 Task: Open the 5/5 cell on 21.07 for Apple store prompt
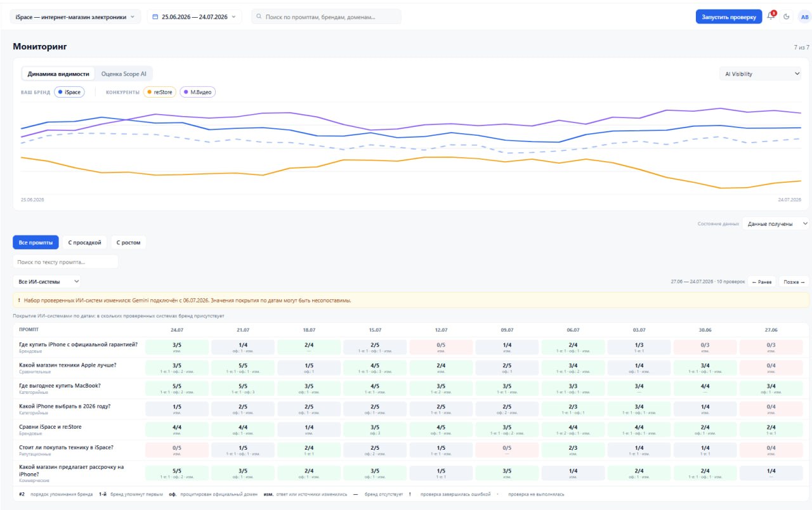pyautogui.click(x=243, y=368)
